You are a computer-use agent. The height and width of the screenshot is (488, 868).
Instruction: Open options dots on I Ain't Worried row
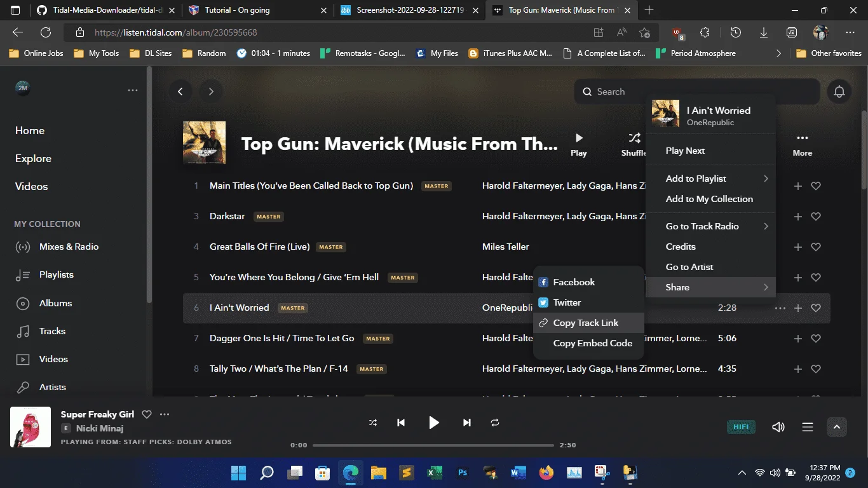(780, 308)
